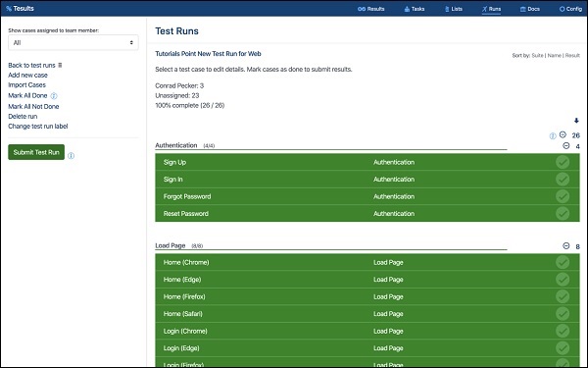This screenshot has width=588, height=368.
Task: Toggle the done checkmark for Home (Edge)
Action: pyautogui.click(x=563, y=280)
